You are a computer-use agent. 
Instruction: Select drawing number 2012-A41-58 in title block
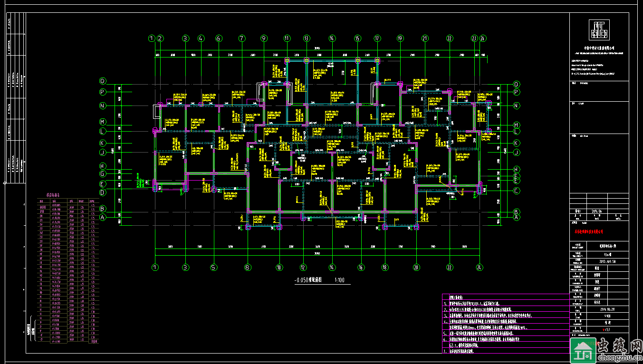coord(605,261)
